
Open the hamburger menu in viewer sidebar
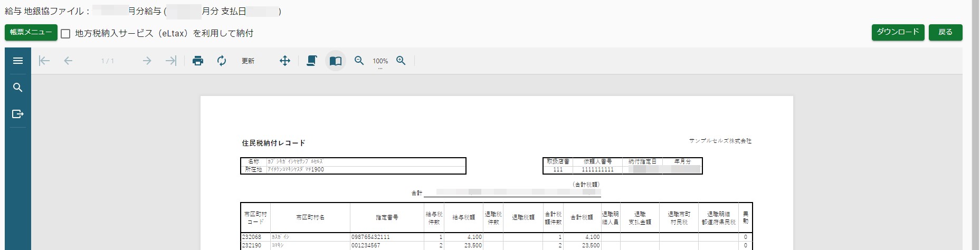[17, 61]
